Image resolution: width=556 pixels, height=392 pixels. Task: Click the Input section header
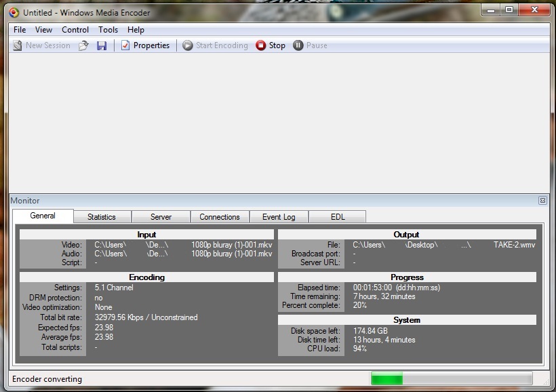147,235
